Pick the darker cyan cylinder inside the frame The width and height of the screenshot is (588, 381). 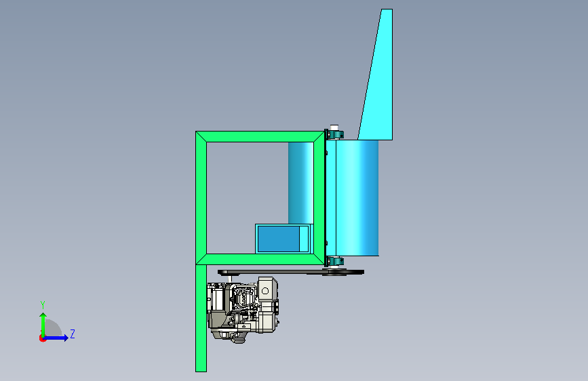coord(300,183)
